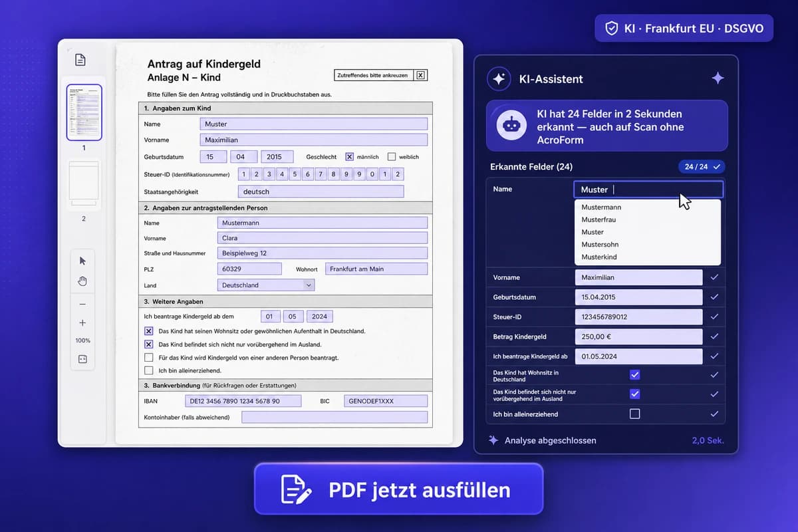The width and height of the screenshot is (798, 532).
Task: Click assistant Geburtsdatum field 15.04.2015
Action: coord(638,297)
